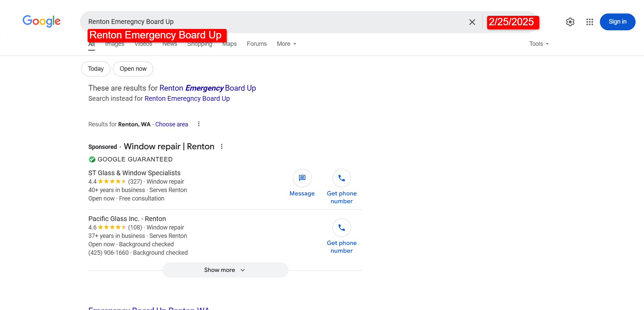Viewport: 644px width, 310px height.
Task: Select phone number (425) 906-1660 text
Action: [108, 253]
